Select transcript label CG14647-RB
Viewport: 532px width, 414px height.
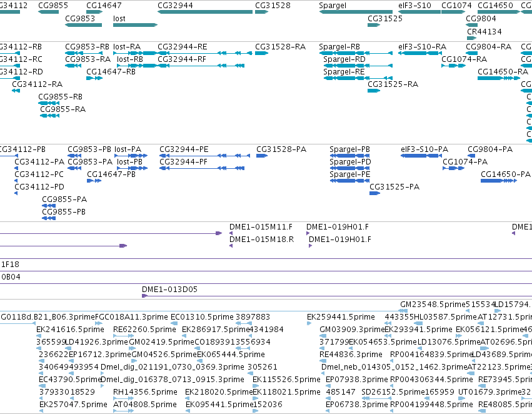111,71
